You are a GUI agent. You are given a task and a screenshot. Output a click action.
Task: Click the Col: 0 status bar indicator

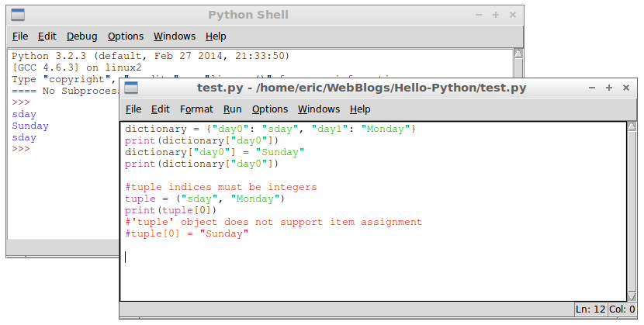621,309
